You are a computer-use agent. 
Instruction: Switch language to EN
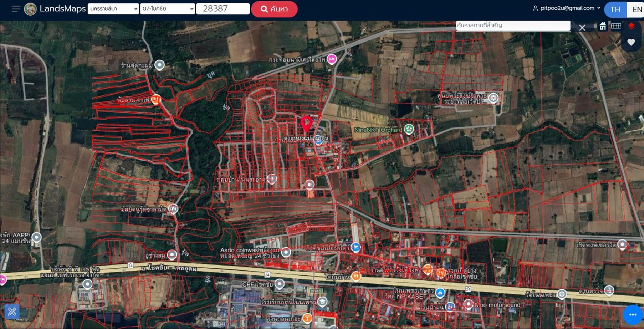tap(637, 9)
